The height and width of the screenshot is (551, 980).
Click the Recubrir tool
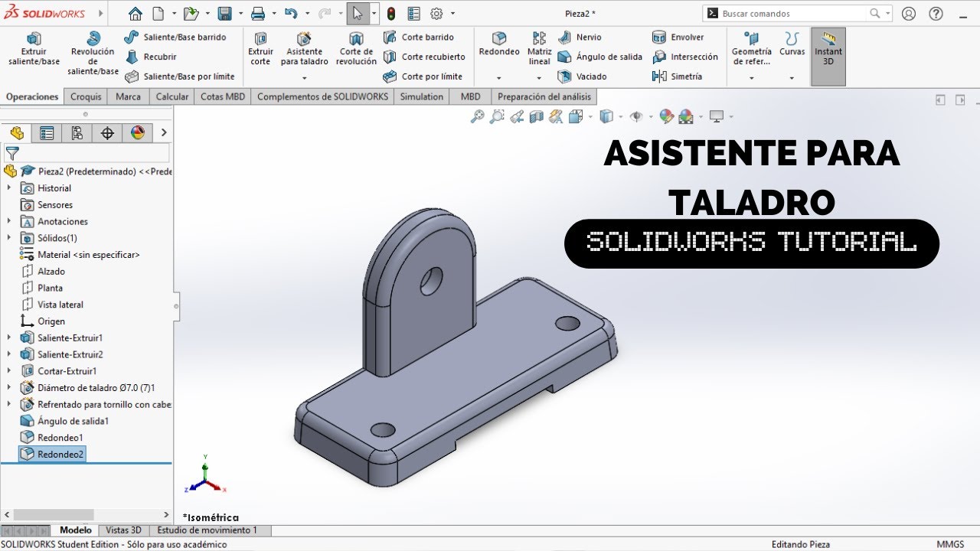coord(151,57)
